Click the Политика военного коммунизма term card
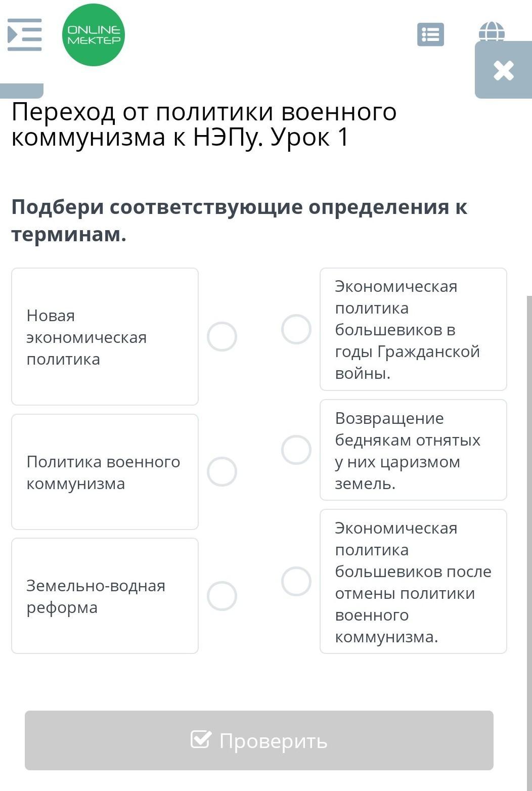 pos(105,471)
